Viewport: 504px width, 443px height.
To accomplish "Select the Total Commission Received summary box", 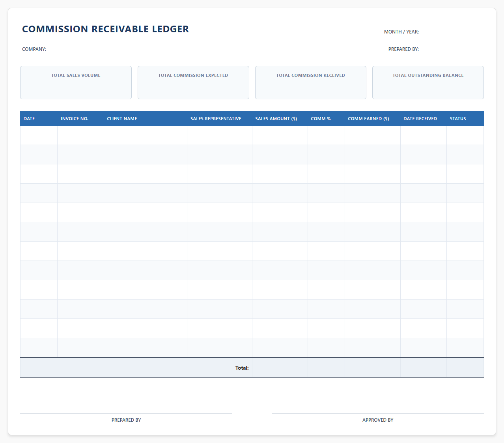I will pos(311,82).
